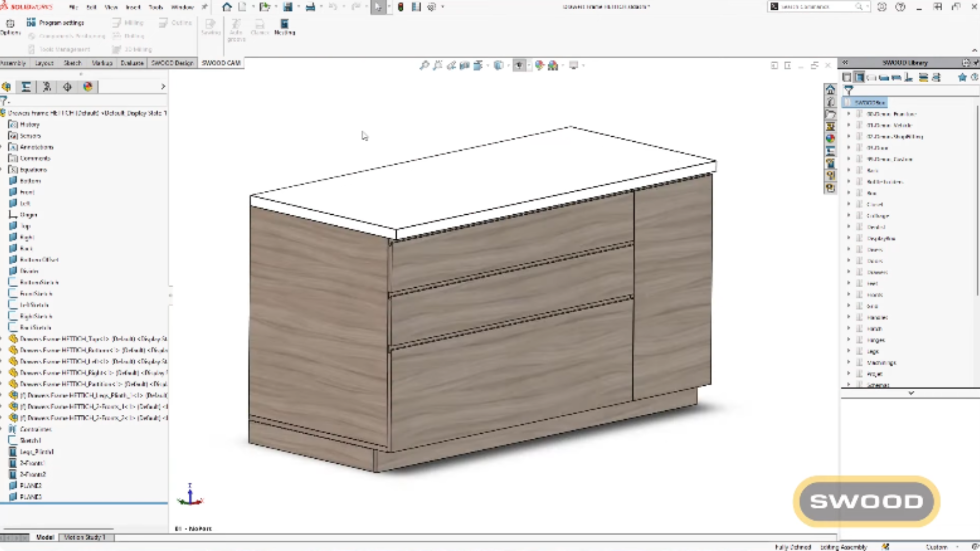Select the Bottom Offset plane

click(x=39, y=260)
